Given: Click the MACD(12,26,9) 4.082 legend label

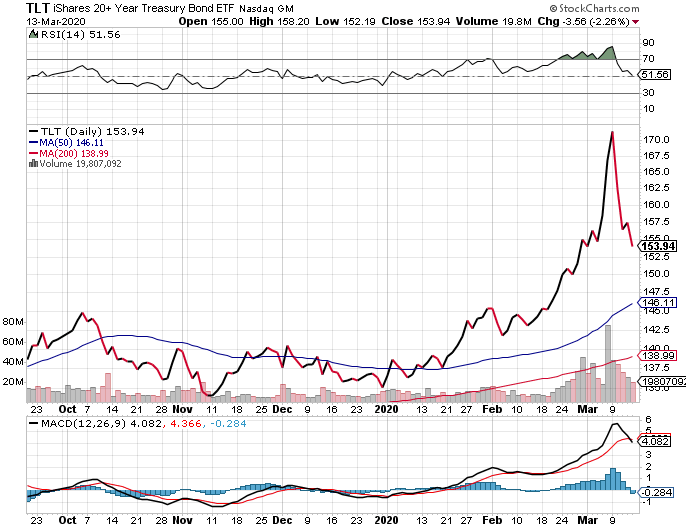Looking at the screenshot, I should (x=101, y=423).
